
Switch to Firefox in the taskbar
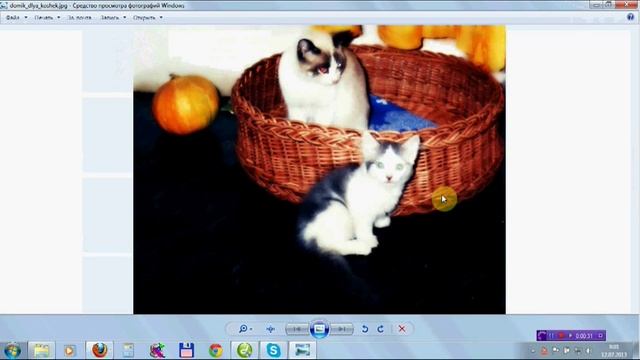tap(99, 351)
